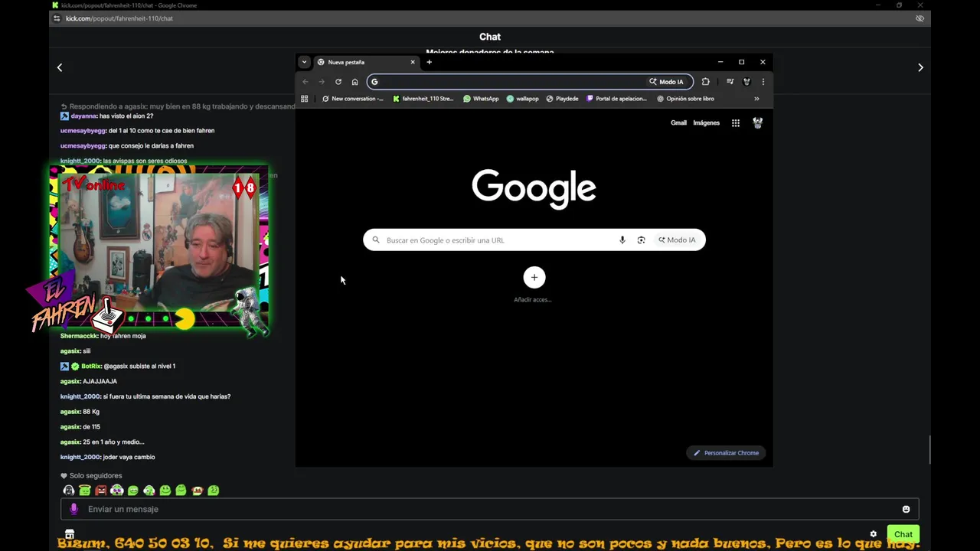Expand tab search dropdown in inner Chrome
The height and width of the screenshot is (551, 980).
pos(304,62)
